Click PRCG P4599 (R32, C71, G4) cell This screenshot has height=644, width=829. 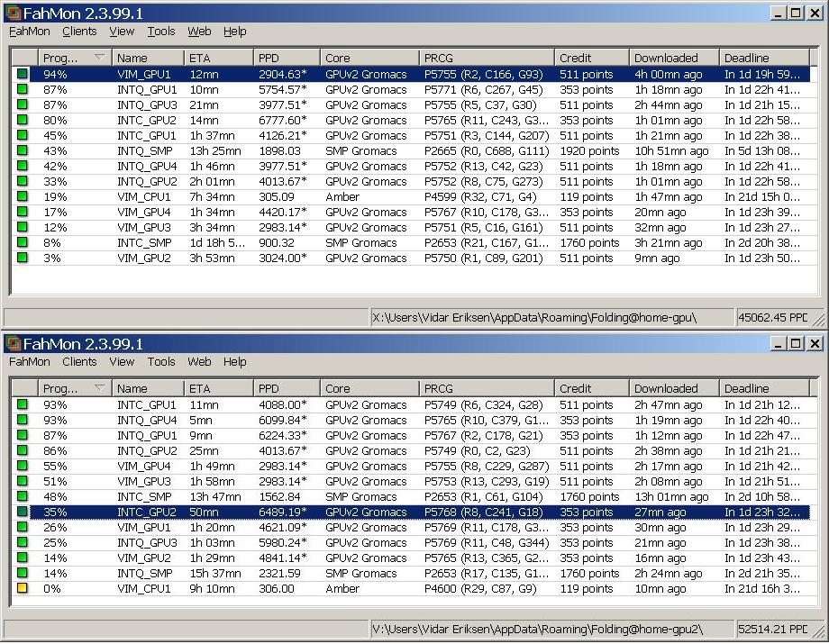480,196
